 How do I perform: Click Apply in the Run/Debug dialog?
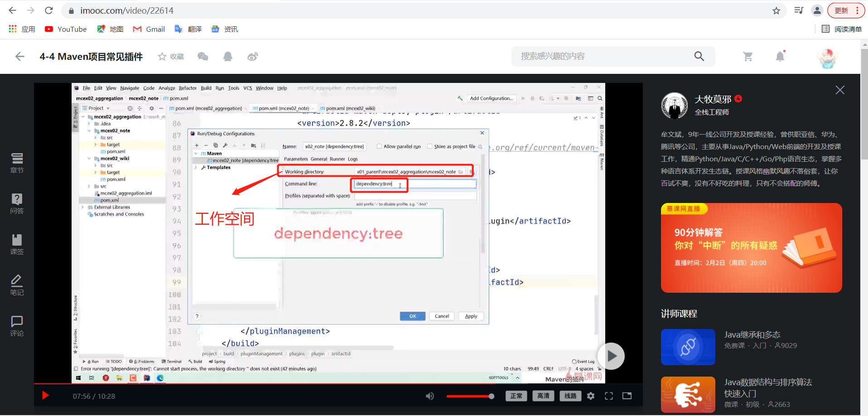pos(471,316)
